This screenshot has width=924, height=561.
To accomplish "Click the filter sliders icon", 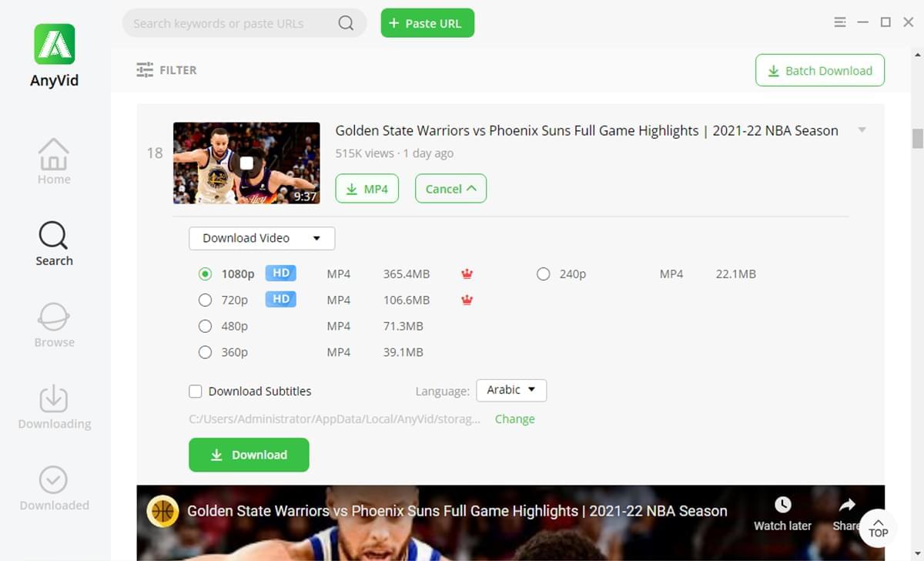I will [x=145, y=70].
